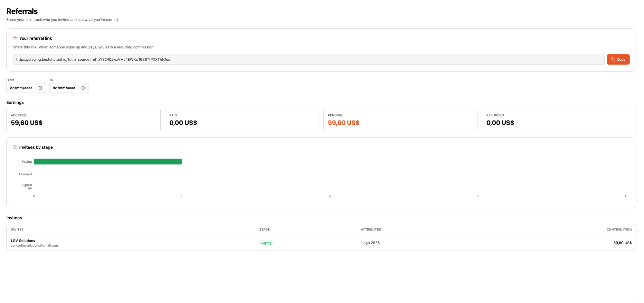Click the Invitees section heading
The width and height of the screenshot is (644, 303).
pos(14,218)
